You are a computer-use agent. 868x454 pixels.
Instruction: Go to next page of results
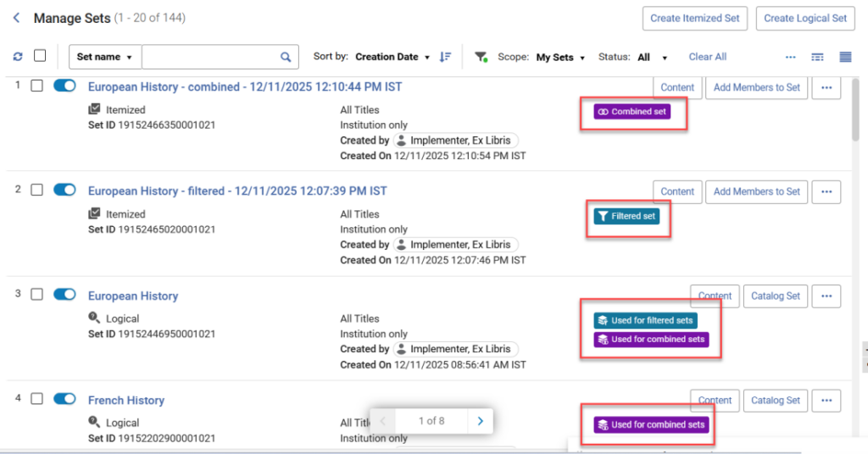[480, 421]
